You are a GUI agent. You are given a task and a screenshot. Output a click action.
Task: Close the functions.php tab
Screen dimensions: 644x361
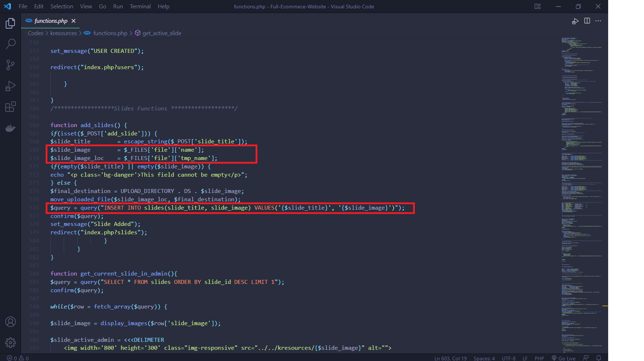tap(73, 21)
